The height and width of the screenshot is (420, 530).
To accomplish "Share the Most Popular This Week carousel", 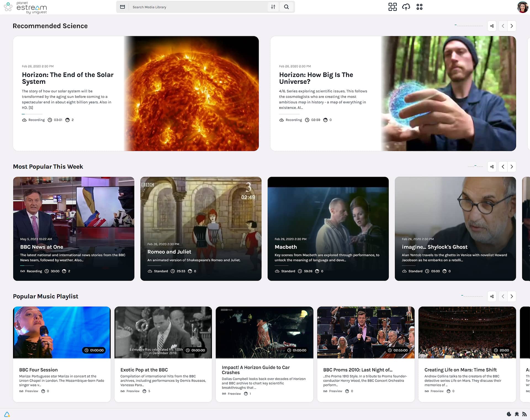I will coord(492,167).
